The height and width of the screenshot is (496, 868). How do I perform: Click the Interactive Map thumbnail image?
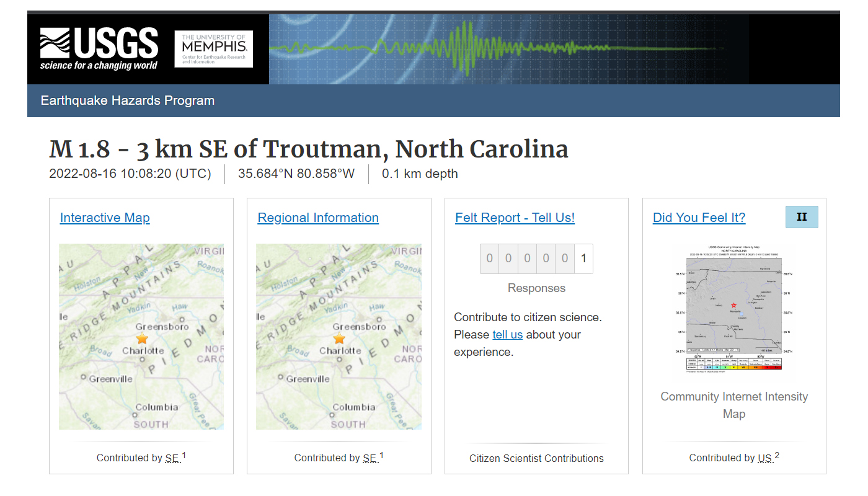[x=141, y=337]
